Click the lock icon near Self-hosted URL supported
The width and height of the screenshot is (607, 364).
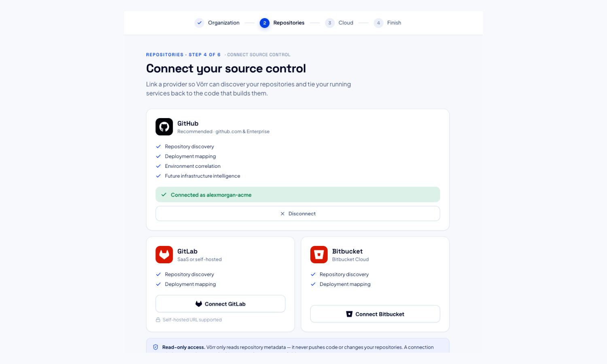(x=158, y=320)
